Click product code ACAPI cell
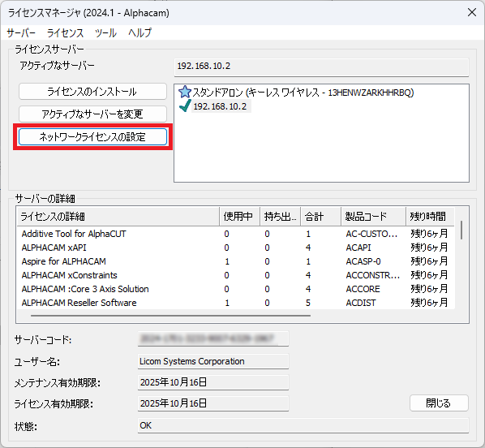 pos(358,248)
